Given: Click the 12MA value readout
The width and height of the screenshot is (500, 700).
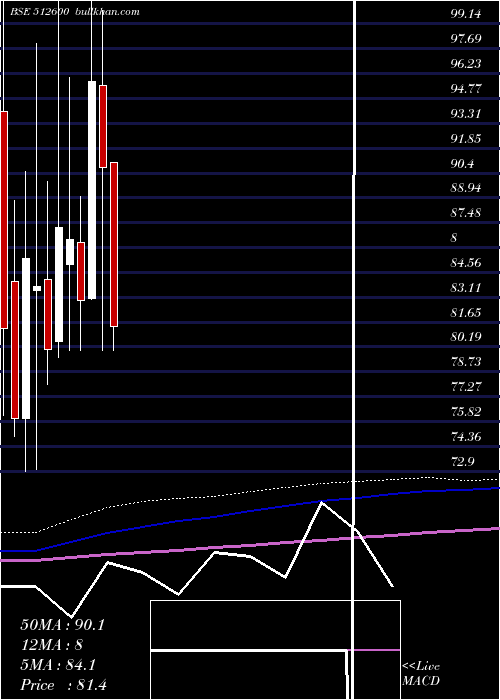Looking at the screenshot, I should point(51,645).
